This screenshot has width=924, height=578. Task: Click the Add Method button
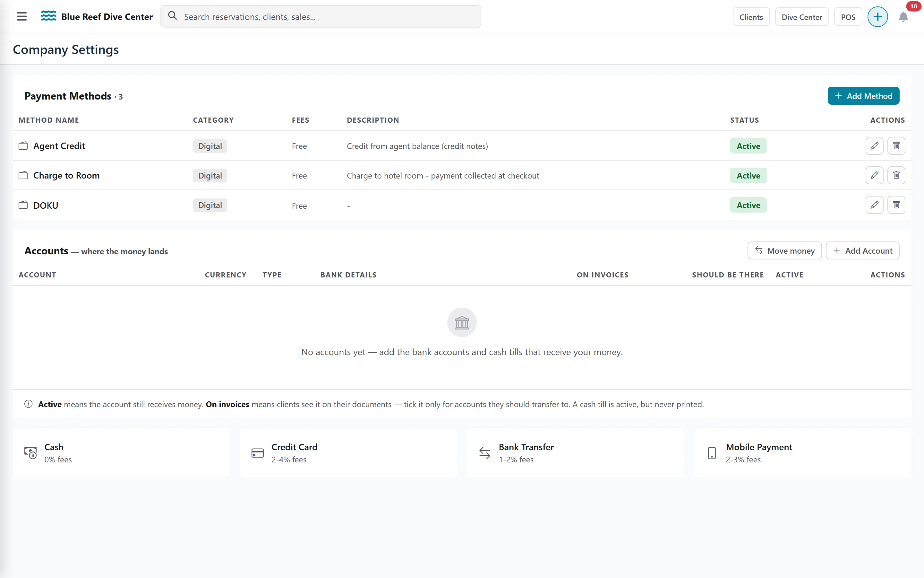863,96
